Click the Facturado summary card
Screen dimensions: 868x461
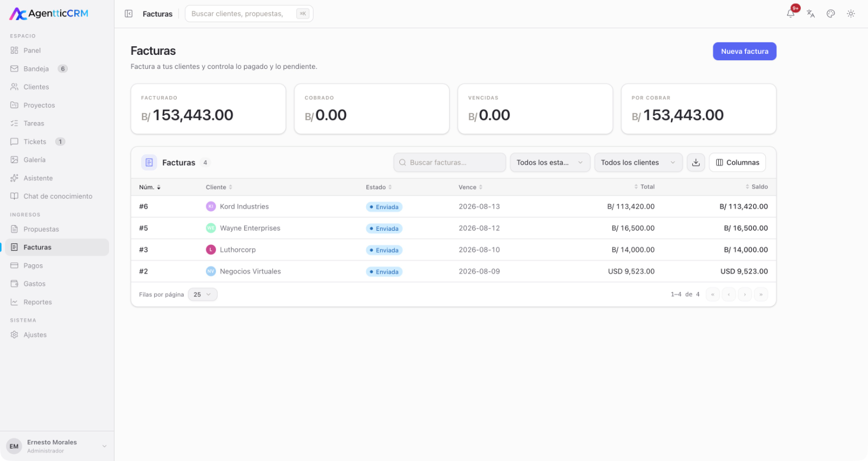pyautogui.click(x=208, y=109)
